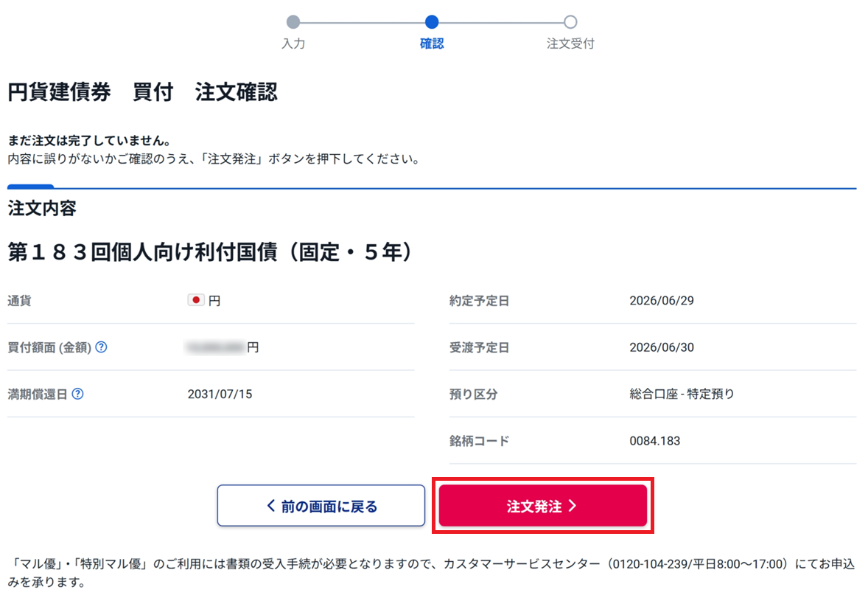Click the 通貨 field label

[x=19, y=300]
